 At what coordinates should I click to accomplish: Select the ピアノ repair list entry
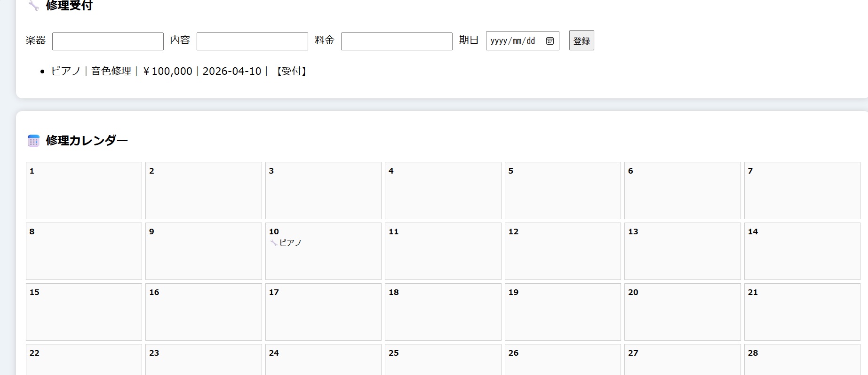click(179, 71)
